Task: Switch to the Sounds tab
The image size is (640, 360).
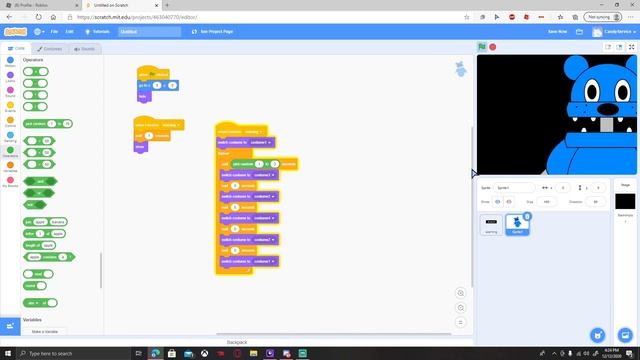Action: click(84, 49)
